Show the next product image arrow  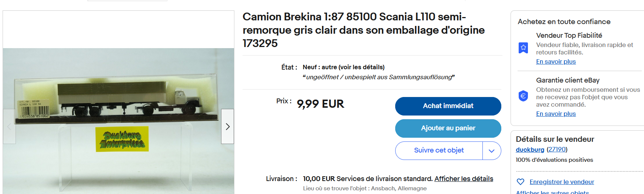pyautogui.click(x=227, y=127)
